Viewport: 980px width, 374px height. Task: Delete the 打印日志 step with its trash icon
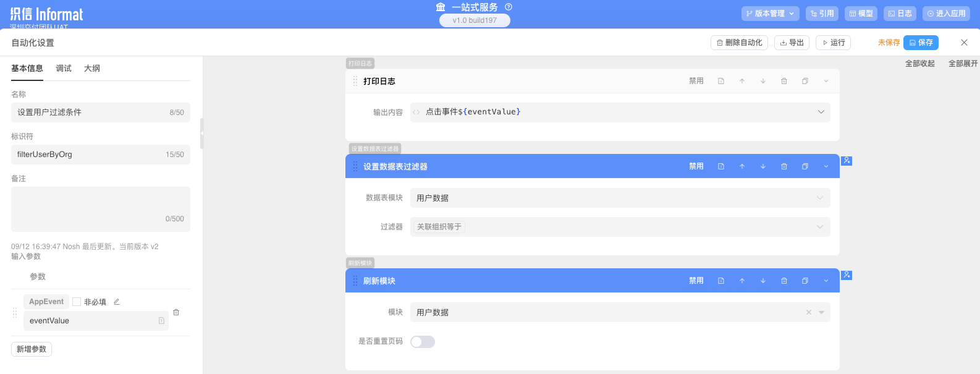point(784,81)
